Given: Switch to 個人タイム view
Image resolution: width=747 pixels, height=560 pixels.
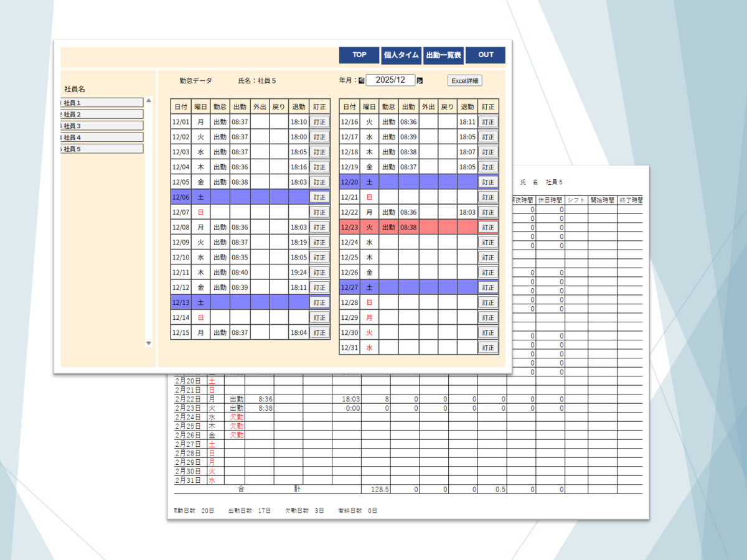Looking at the screenshot, I should click(x=401, y=55).
